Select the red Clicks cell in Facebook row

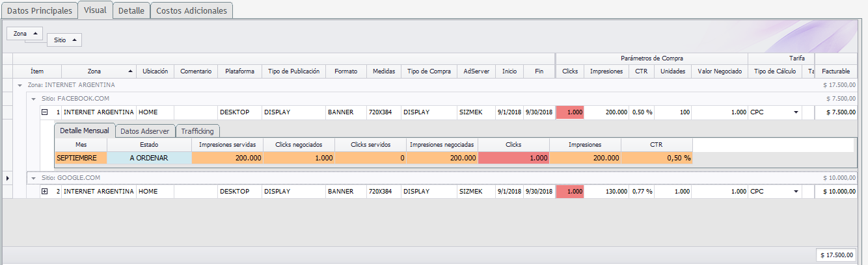pos(570,112)
